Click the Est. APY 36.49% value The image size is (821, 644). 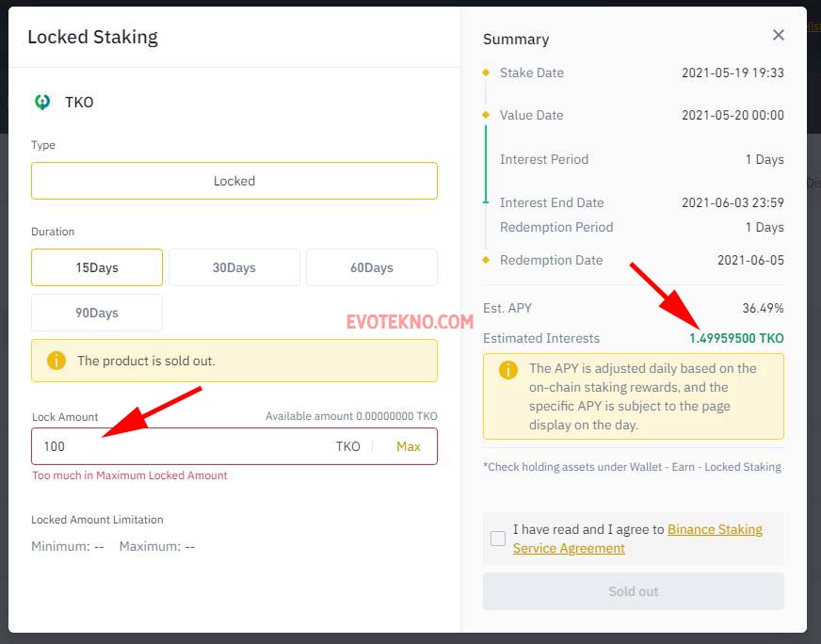click(x=763, y=308)
